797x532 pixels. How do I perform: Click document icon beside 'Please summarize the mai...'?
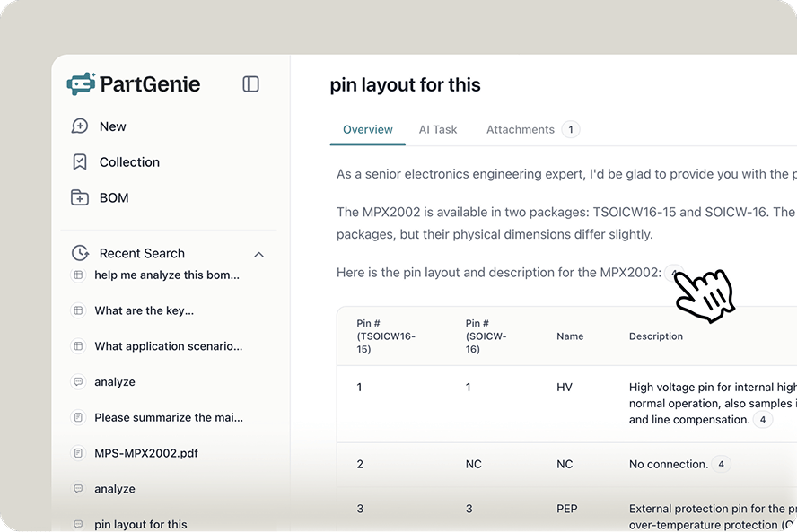click(78, 417)
